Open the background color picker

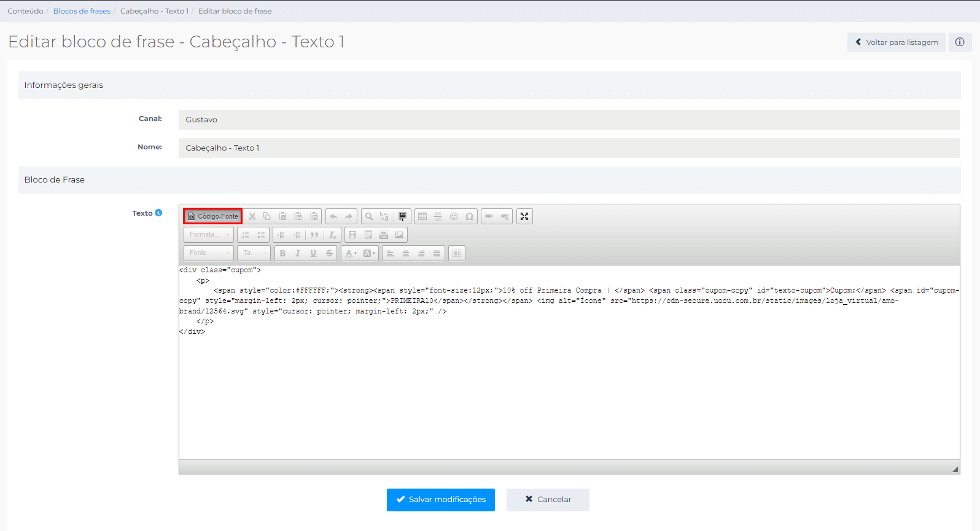pos(369,253)
